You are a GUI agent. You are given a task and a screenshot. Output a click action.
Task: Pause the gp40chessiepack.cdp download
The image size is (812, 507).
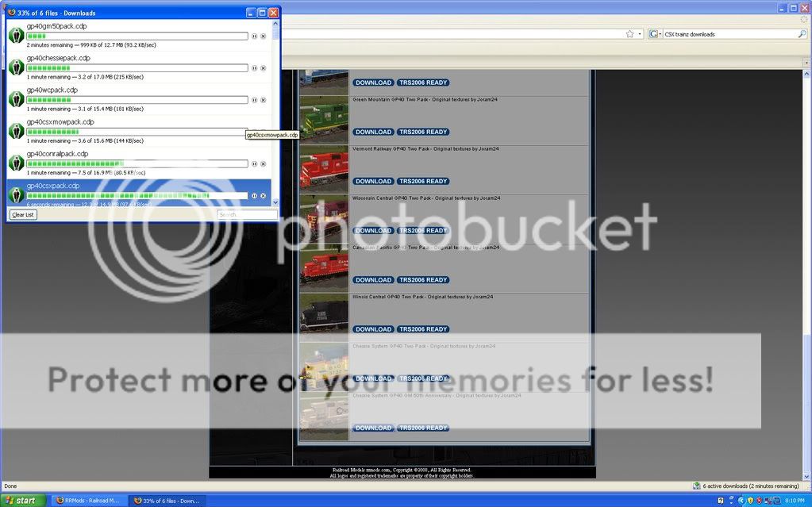[x=254, y=68]
